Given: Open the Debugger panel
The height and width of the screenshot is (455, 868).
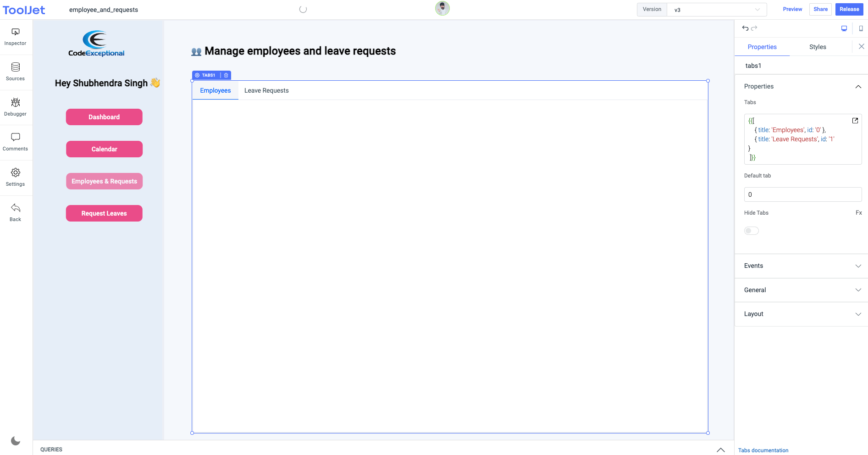Looking at the screenshot, I should point(15,106).
